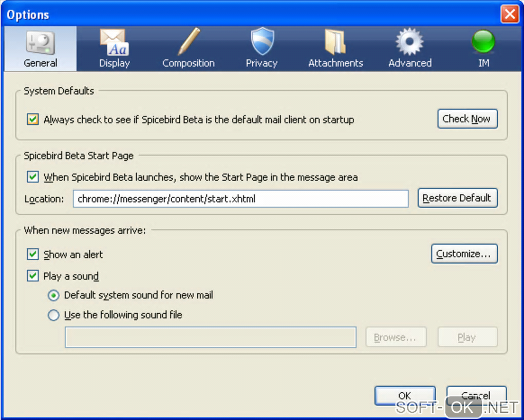Click the sound file path field
524x420 pixels.
coord(211,337)
